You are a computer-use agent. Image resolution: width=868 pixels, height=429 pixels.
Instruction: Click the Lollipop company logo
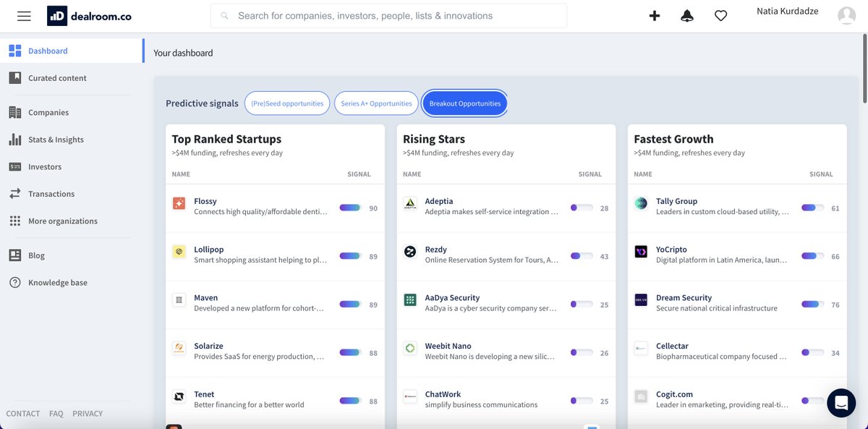[x=179, y=252]
